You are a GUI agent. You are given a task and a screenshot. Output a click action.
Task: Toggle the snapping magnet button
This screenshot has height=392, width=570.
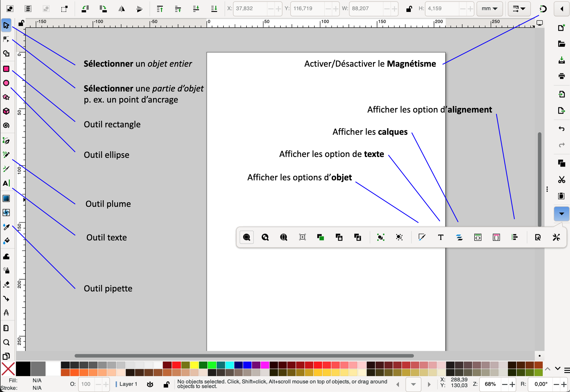point(543,9)
